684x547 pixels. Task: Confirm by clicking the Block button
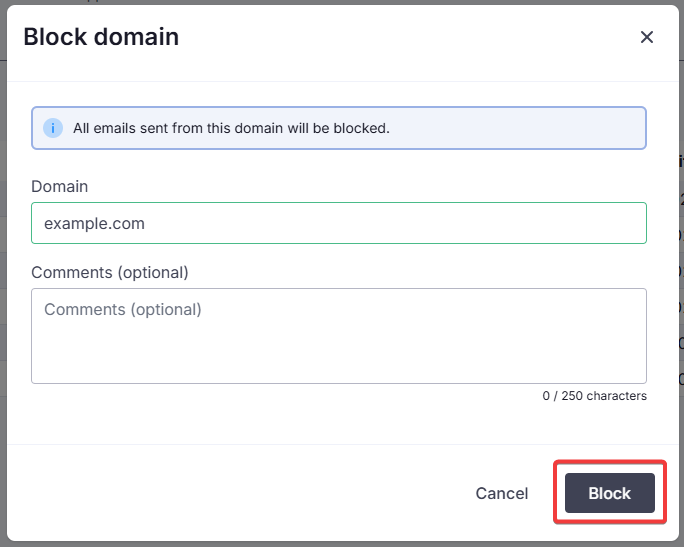[609, 493]
